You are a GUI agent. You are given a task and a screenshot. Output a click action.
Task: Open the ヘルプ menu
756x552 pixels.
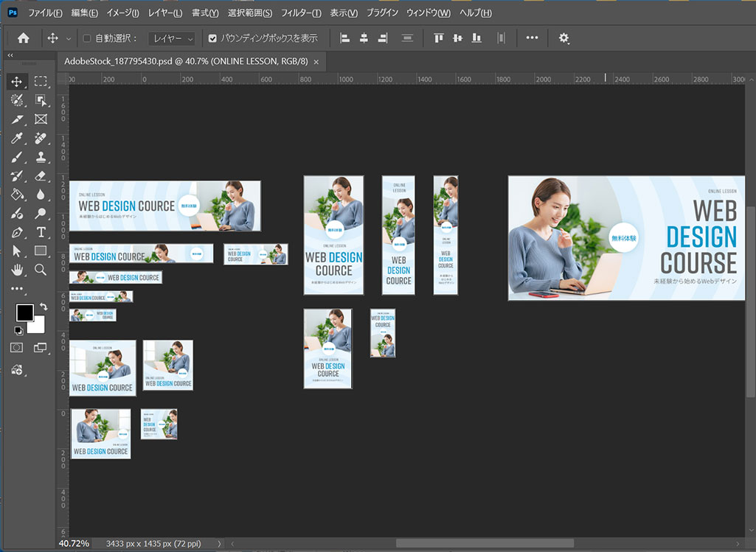click(x=476, y=13)
